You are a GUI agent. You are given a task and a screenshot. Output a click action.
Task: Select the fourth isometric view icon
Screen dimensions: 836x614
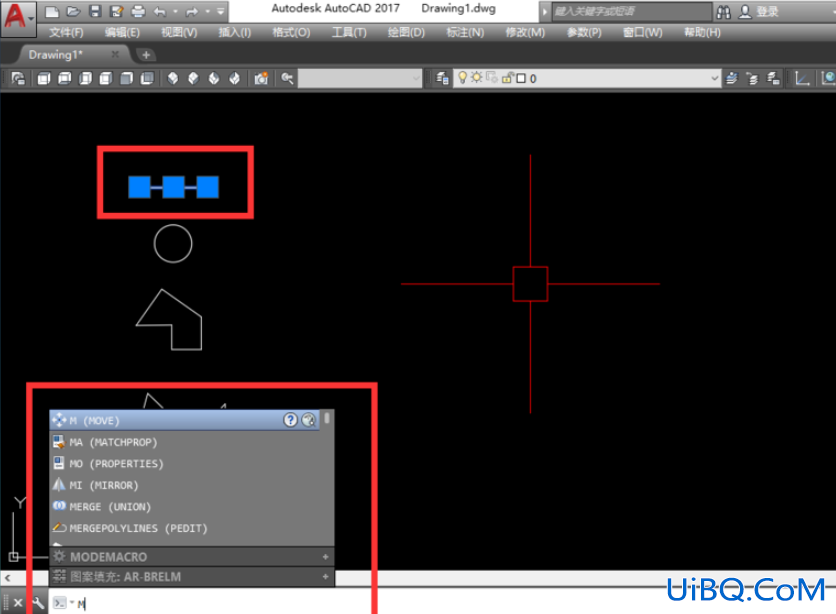235,78
